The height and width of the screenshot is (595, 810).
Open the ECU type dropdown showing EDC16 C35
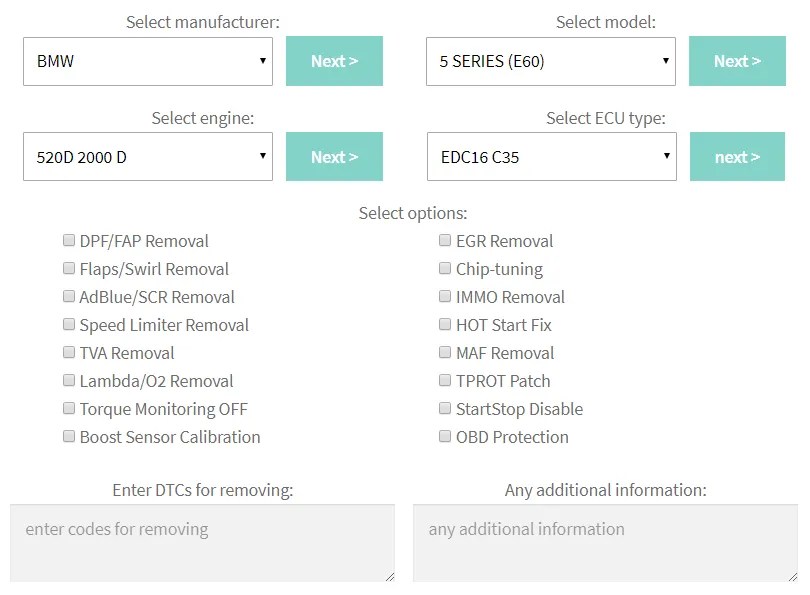[552, 156]
